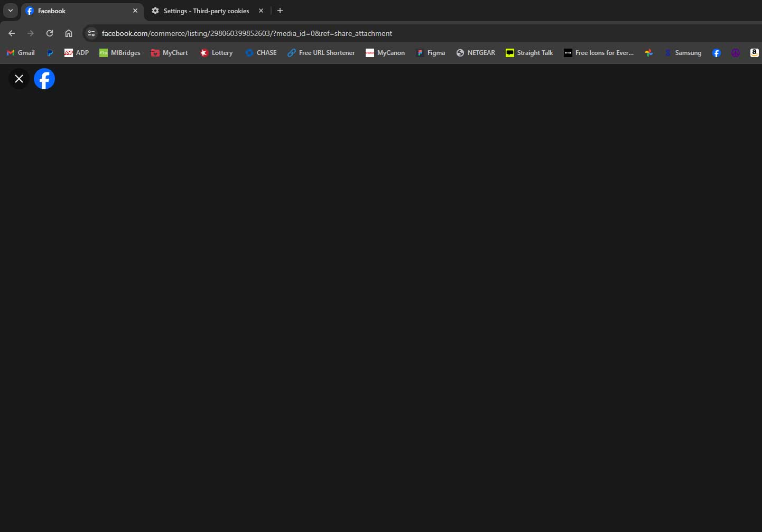Open the Amazon bookmark icon

[754, 53]
